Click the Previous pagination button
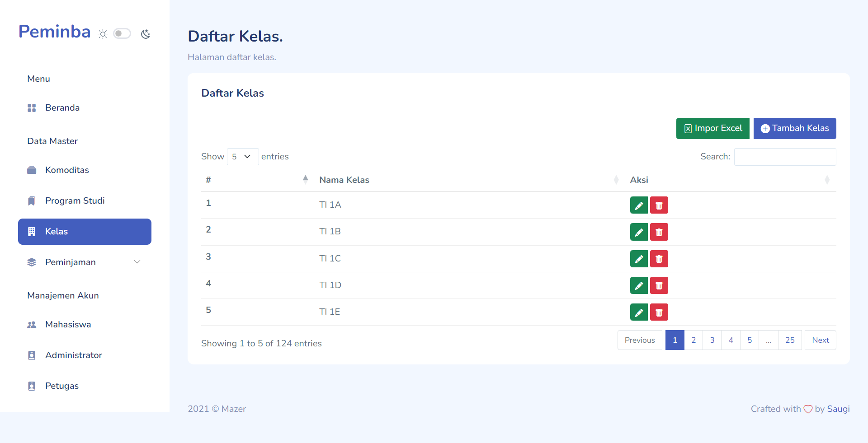Image resolution: width=868 pixels, height=443 pixels. [x=640, y=340]
